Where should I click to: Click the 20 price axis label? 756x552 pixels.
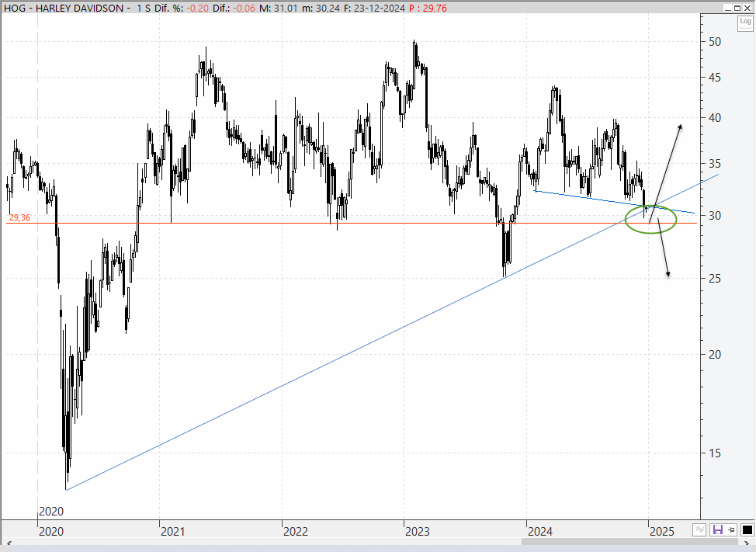coord(715,354)
